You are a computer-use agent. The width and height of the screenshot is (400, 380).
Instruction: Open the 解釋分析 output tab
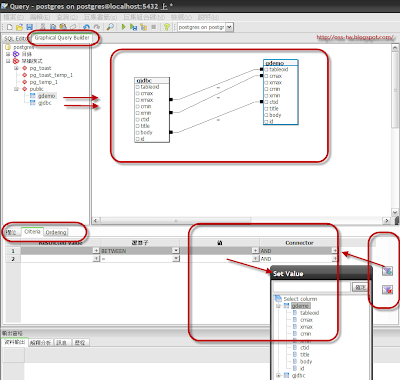point(40,342)
